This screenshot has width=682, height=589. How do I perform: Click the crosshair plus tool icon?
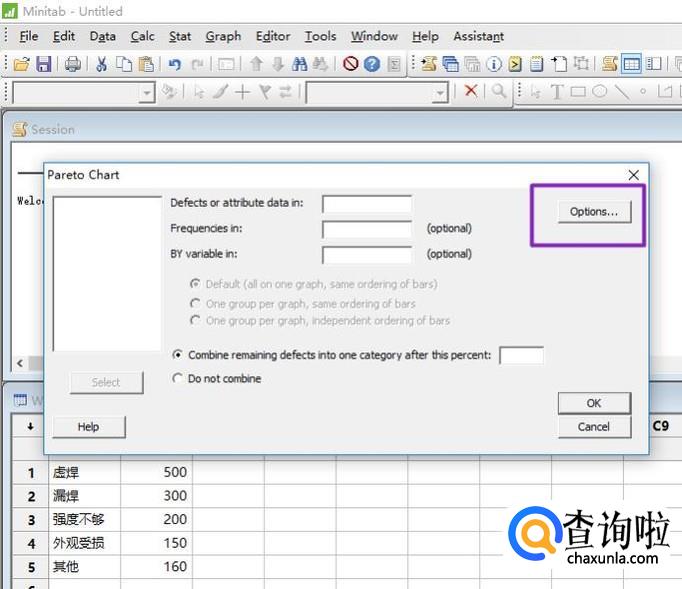click(242, 92)
